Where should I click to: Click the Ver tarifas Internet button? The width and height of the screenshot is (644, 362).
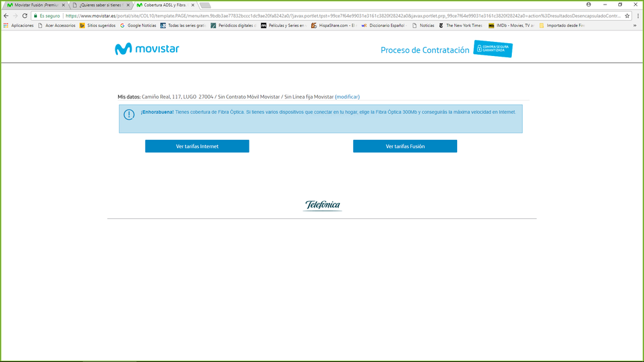(x=197, y=146)
